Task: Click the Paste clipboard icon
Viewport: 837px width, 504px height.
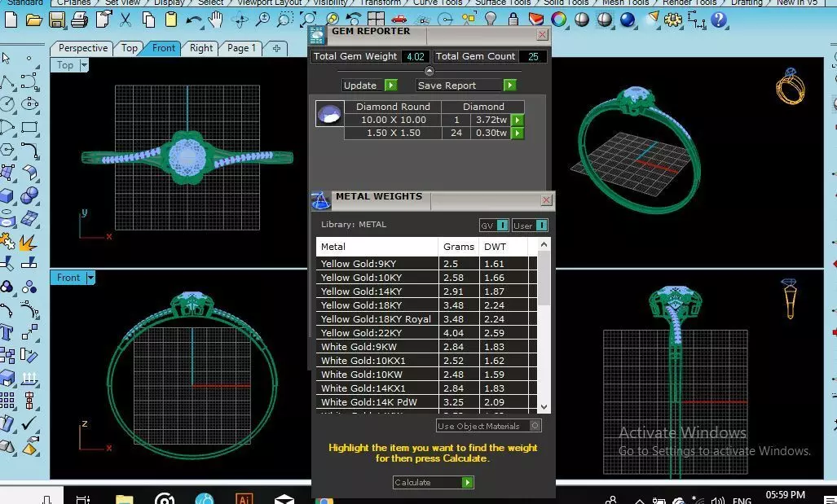Action: [x=171, y=20]
